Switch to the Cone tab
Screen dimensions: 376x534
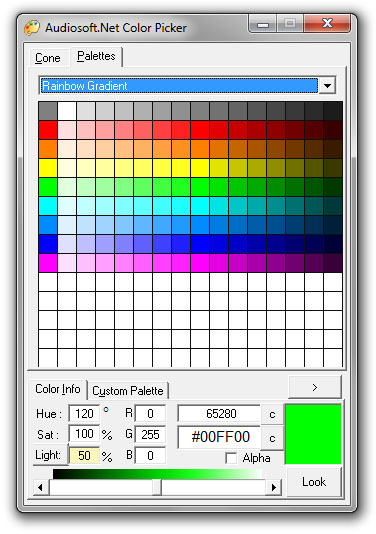click(x=48, y=58)
